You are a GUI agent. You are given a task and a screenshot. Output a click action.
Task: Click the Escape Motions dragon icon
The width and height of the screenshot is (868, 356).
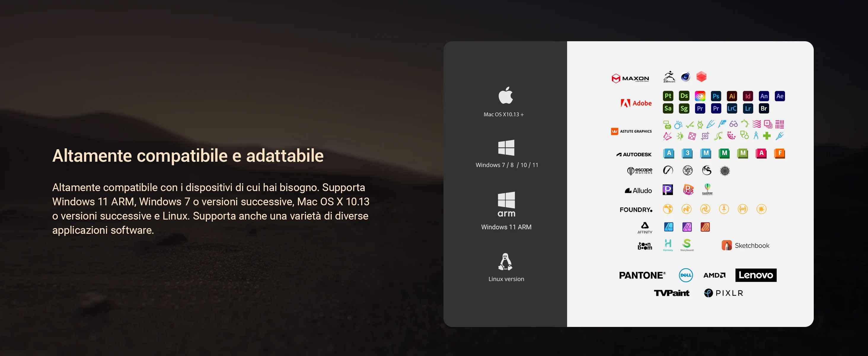pyautogui.click(x=707, y=170)
